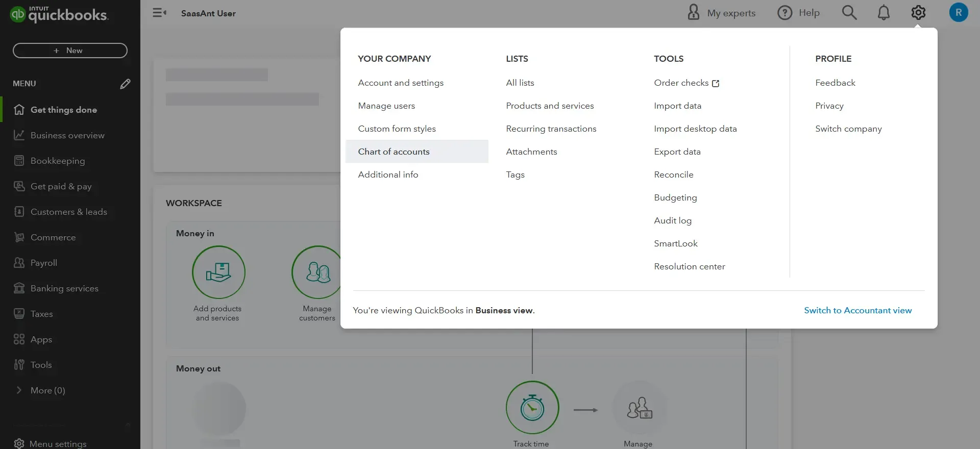Click the settings gear icon

coord(918,13)
